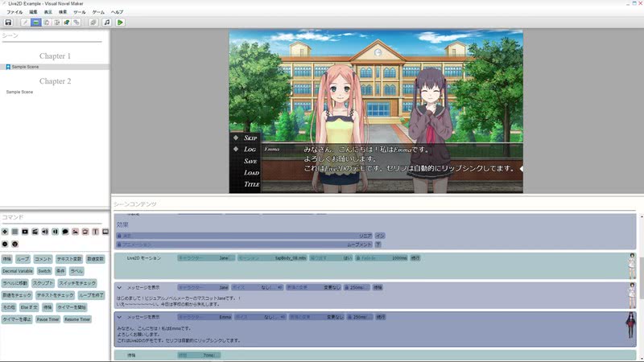Open the 検索 menu

[x=63, y=12]
